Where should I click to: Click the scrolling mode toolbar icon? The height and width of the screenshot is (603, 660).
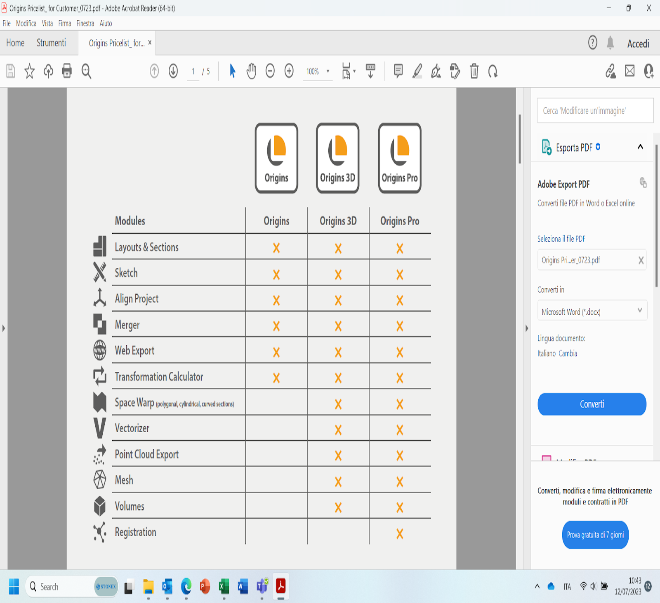[370, 71]
